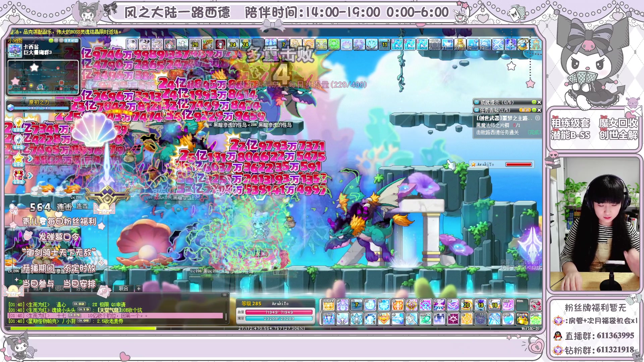The height and width of the screenshot is (362, 644).
Task: Click the streamer webcam feed
Action: (595, 224)
